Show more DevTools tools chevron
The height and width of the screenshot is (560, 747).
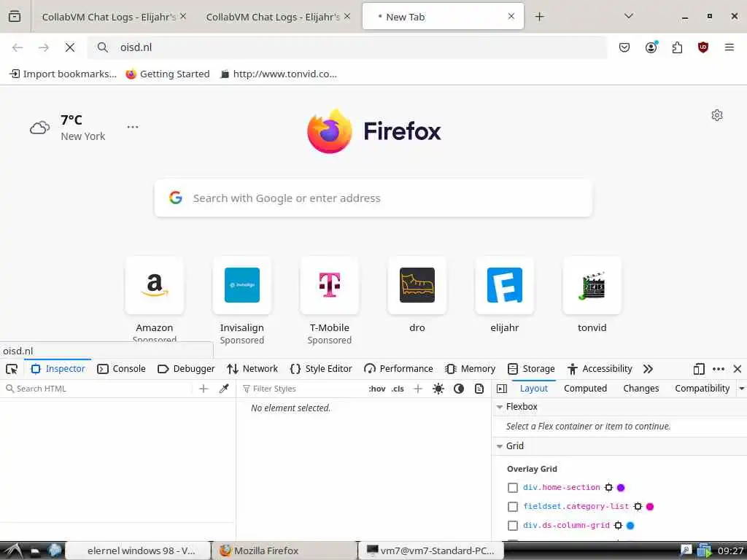(x=648, y=369)
